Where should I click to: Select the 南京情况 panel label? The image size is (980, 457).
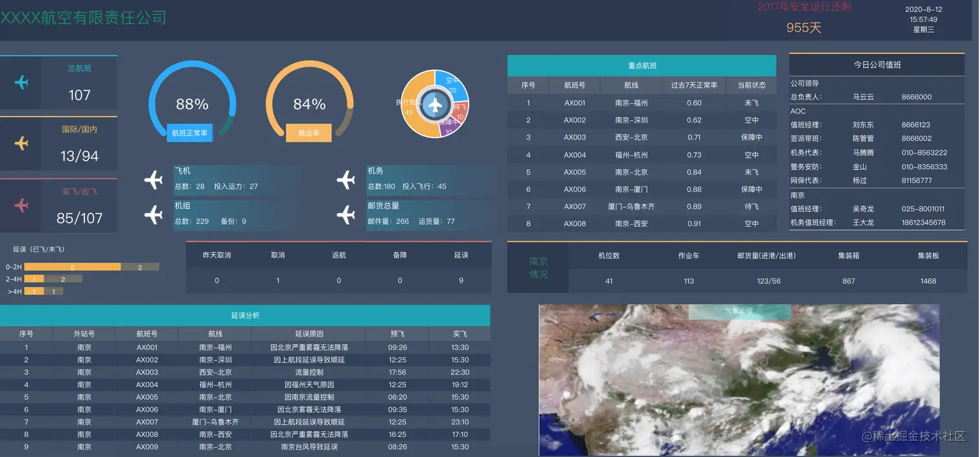[538, 268]
